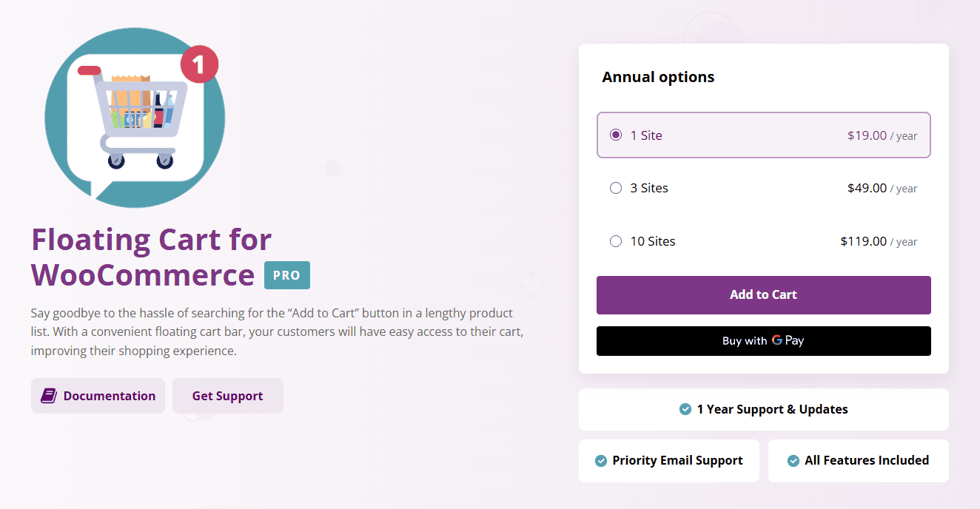Select the 1 Site radio button
This screenshot has height=509, width=980.
click(616, 135)
